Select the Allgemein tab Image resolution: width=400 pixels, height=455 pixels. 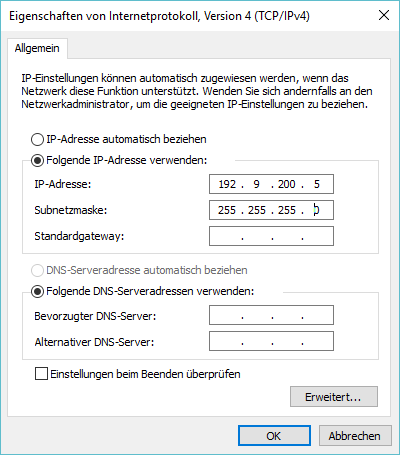(x=37, y=48)
